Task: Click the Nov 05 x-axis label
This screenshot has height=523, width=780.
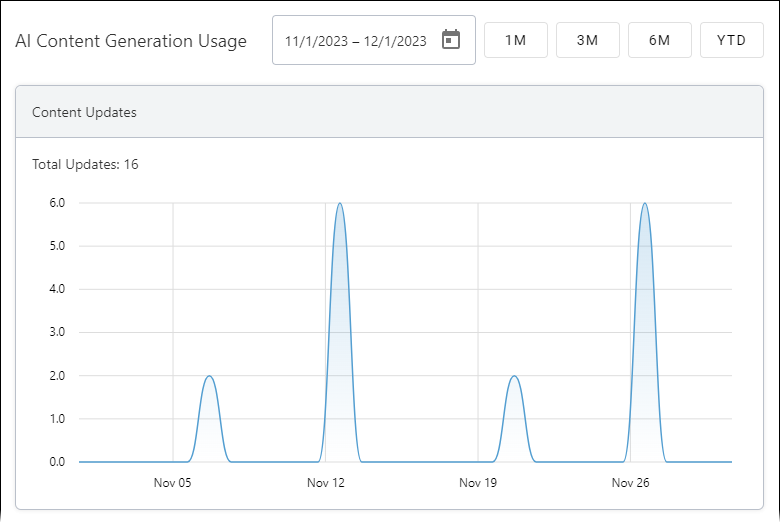Action: (172, 483)
